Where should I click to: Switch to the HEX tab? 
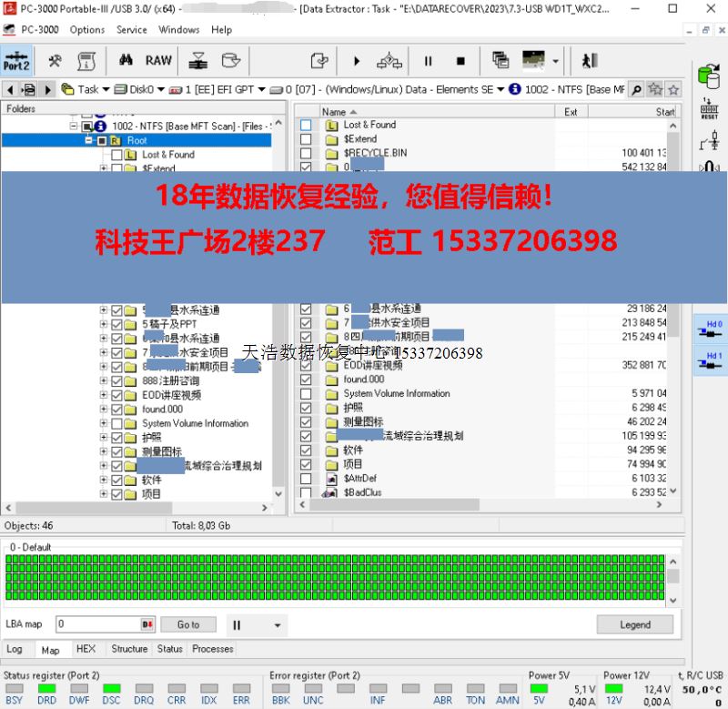pyautogui.click(x=86, y=649)
